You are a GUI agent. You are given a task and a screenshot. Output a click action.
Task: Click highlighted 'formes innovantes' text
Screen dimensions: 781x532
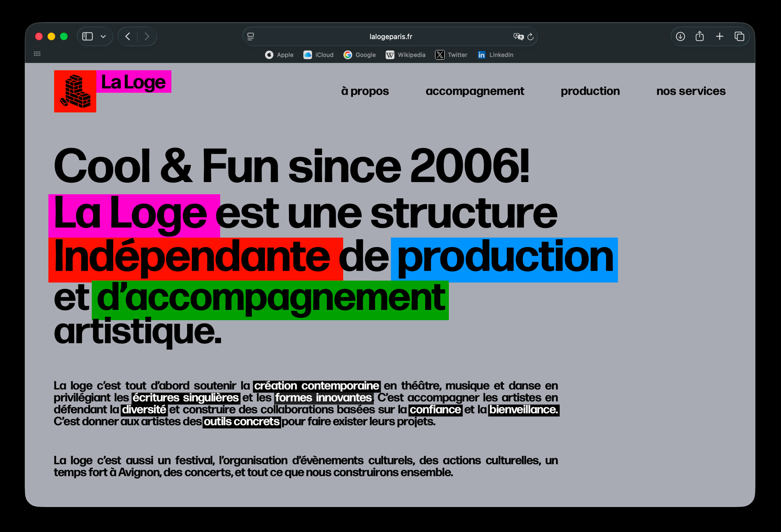[x=323, y=398]
